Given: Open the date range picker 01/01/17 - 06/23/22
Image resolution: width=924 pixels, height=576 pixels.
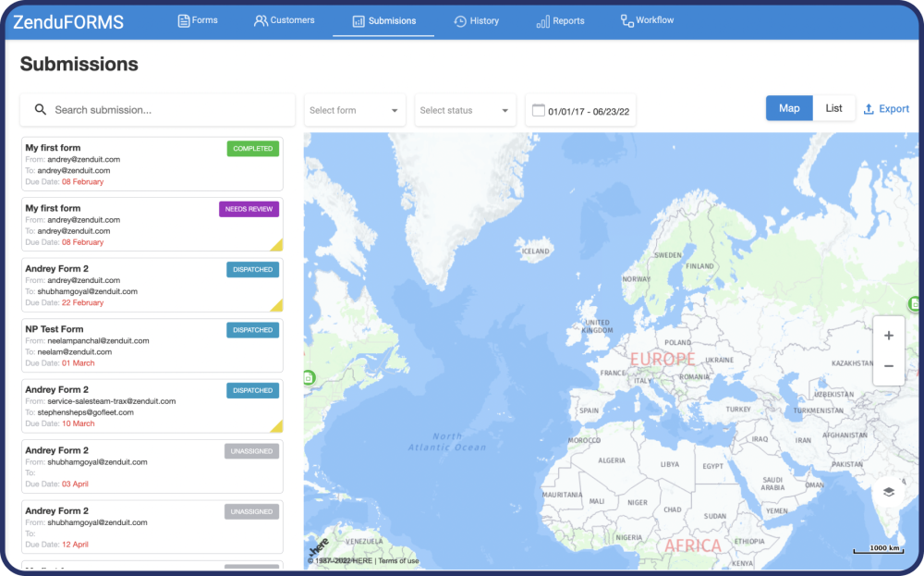Looking at the screenshot, I should click(x=588, y=111).
